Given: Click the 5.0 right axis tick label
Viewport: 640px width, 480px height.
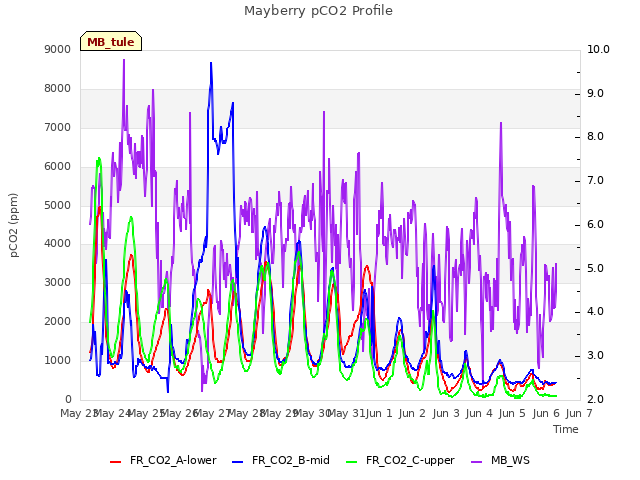Looking at the screenshot, I should (x=595, y=269).
